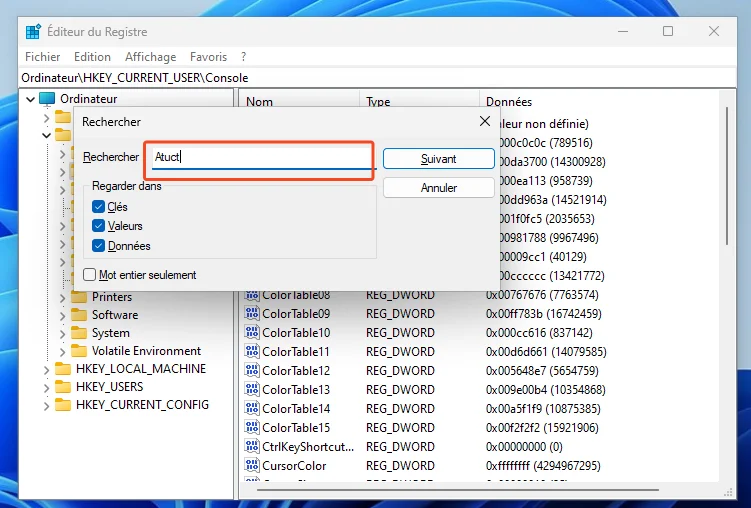Screen dimensions: 751x508
Task: Click the Rechercher search text field
Action: pos(262,157)
